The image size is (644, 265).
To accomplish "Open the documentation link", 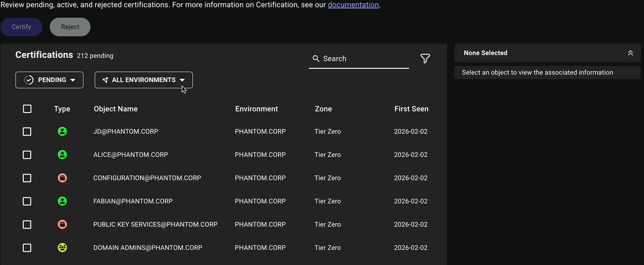I will (x=353, y=5).
